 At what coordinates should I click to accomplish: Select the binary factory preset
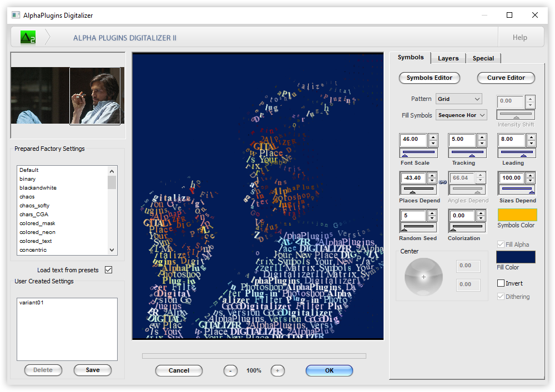[x=62, y=179]
